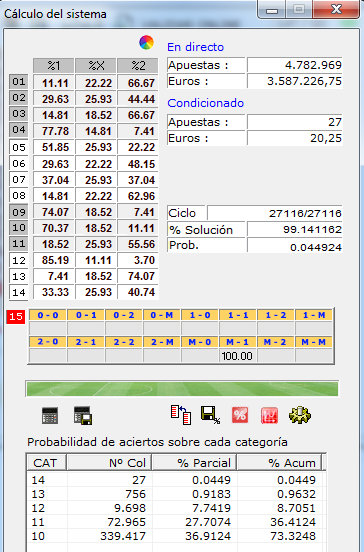364x552 pixels.
Task: Minimize the Cálculo del sistema window
Action: (271, 10)
